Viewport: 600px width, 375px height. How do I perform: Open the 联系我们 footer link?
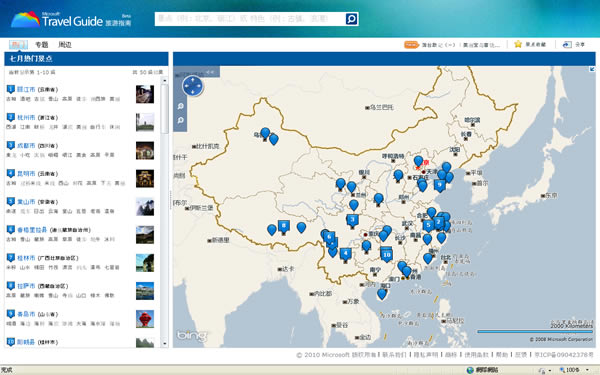(394, 355)
